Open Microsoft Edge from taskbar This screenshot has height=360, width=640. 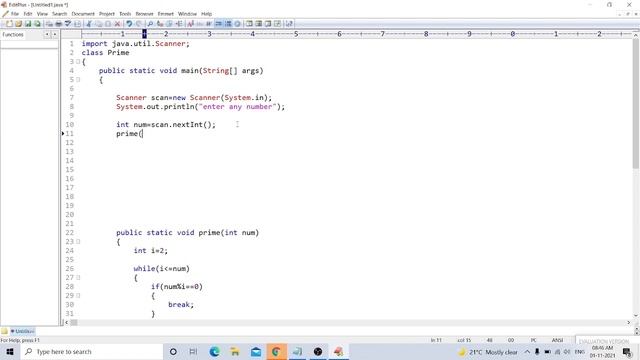click(x=214, y=351)
